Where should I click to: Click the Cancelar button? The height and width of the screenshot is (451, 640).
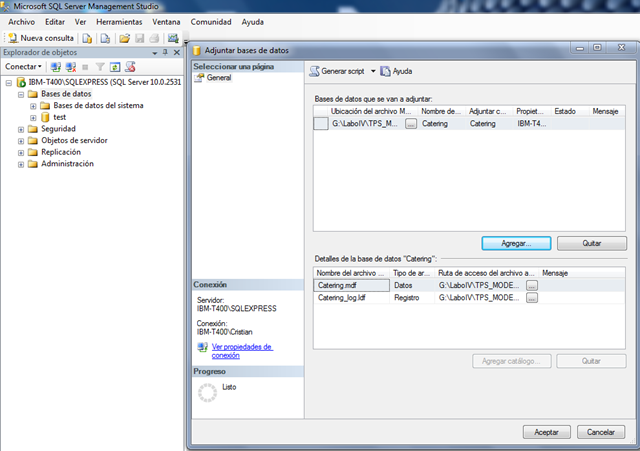coord(601,432)
